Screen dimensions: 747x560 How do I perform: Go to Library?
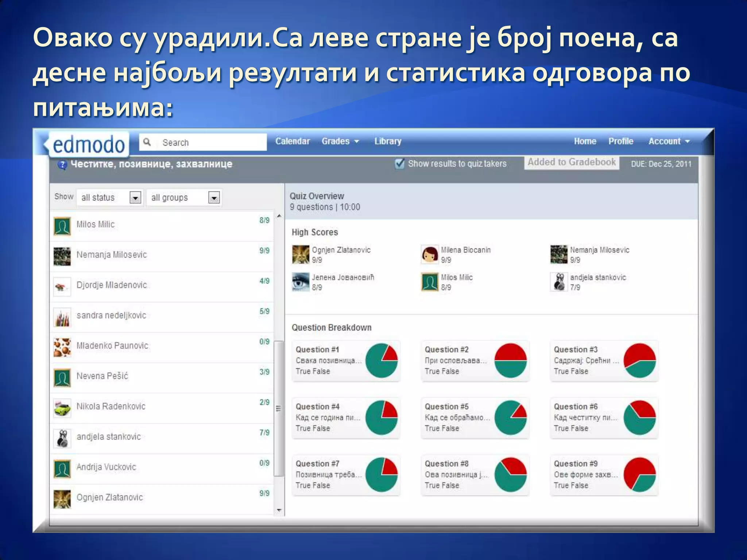click(x=387, y=141)
